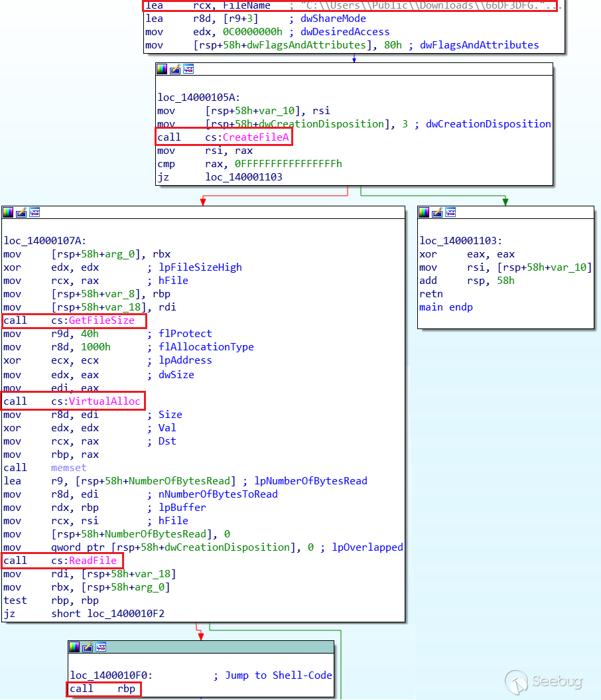Select the FileName operand in the lea instruction

247,5
